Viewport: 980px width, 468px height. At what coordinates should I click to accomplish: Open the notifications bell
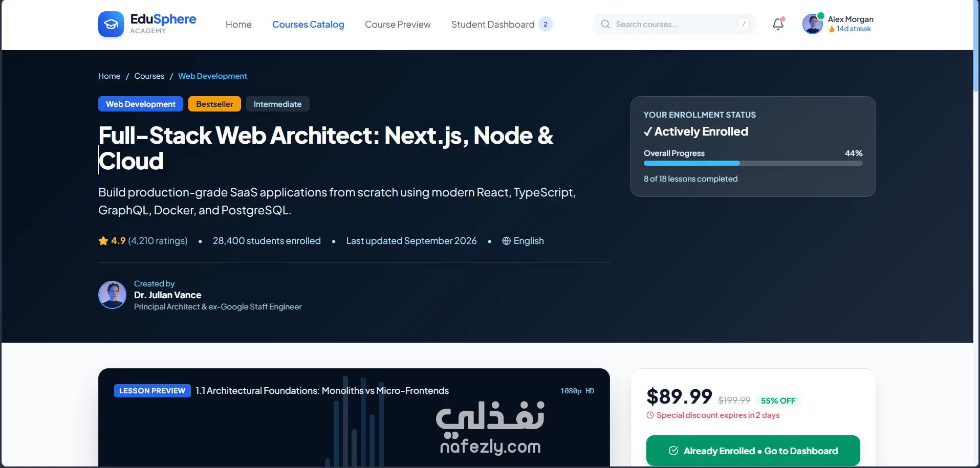pos(778,24)
